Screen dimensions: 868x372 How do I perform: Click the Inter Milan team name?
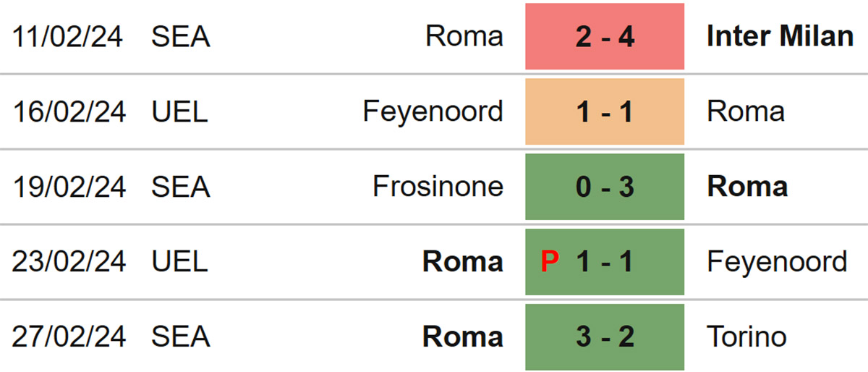780,36
